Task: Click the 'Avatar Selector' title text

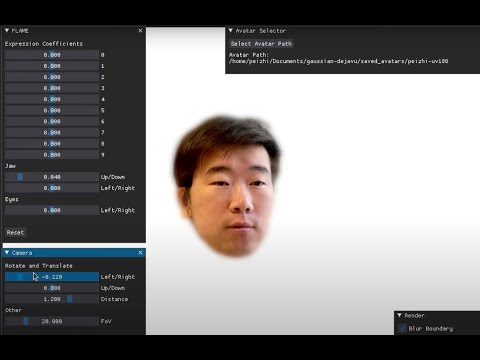Action: [261, 31]
